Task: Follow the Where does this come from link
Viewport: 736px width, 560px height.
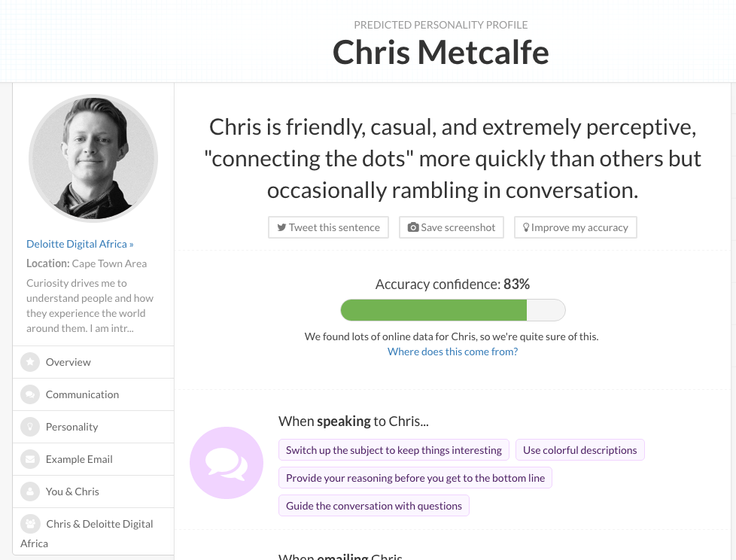Action: [452, 352]
